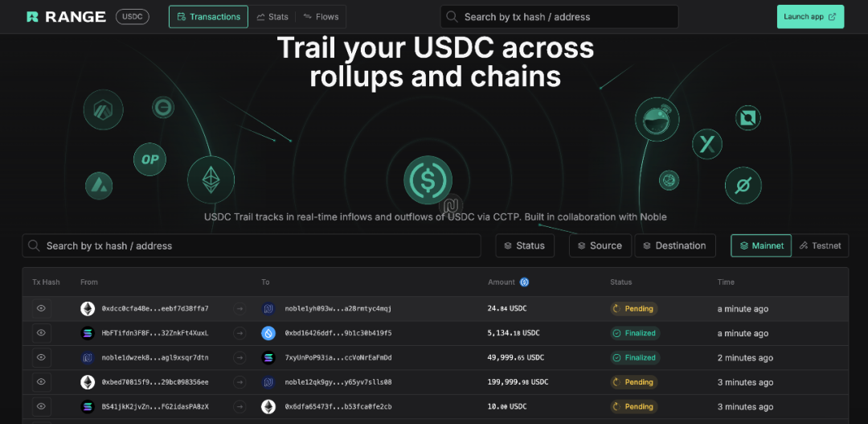Click the USDC icon beside Amount header
Image resolution: width=868 pixels, height=424 pixels.
pos(524,282)
